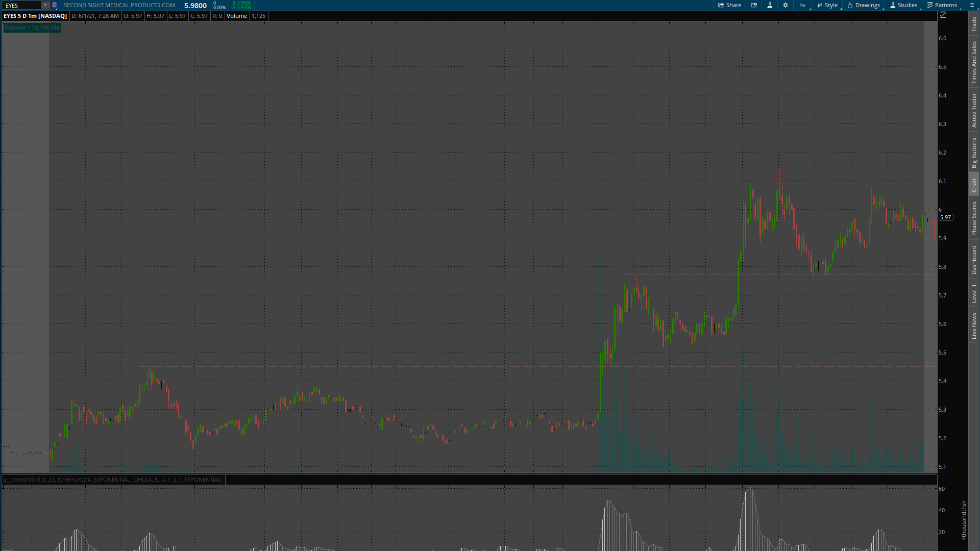Screen dimensions: 980x551
Task: Open the Style menu
Action: [x=827, y=5]
